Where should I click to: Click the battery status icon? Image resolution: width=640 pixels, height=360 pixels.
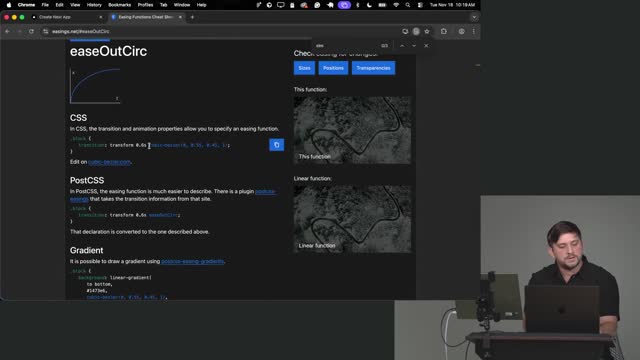click(x=382, y=5)
